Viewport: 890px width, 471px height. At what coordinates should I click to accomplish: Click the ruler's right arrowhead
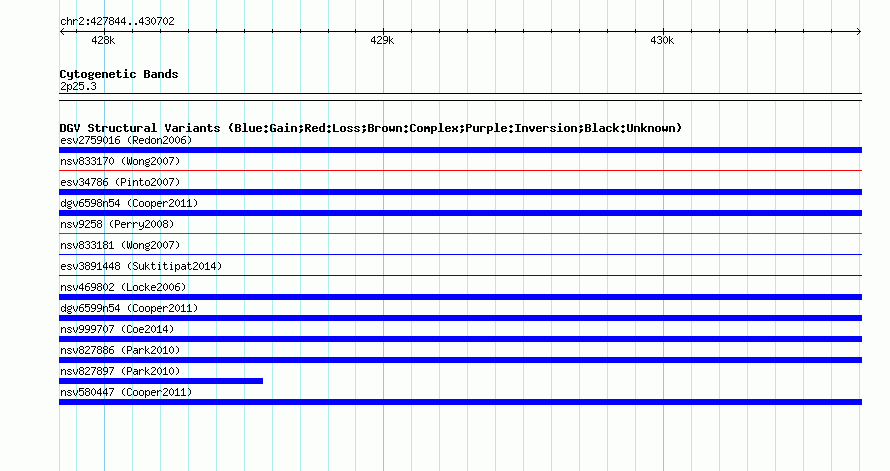tap(859, 32)
